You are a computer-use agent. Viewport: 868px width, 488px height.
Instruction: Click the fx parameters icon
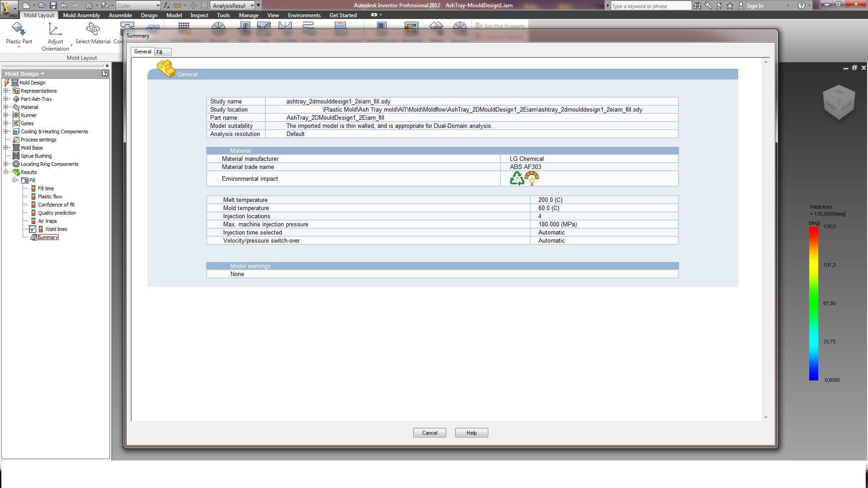[x=166, y=5]
